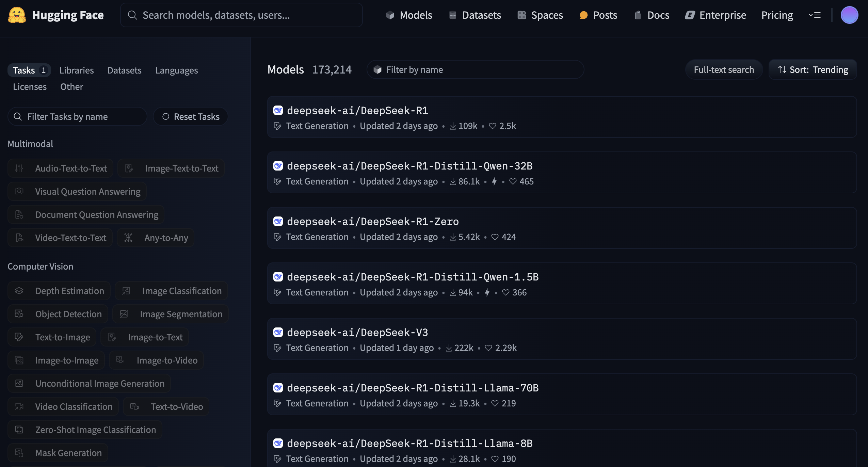Toggle the Mask Generation task filter
Viewport: 868px width, 467px height.
tap(58, 453)
